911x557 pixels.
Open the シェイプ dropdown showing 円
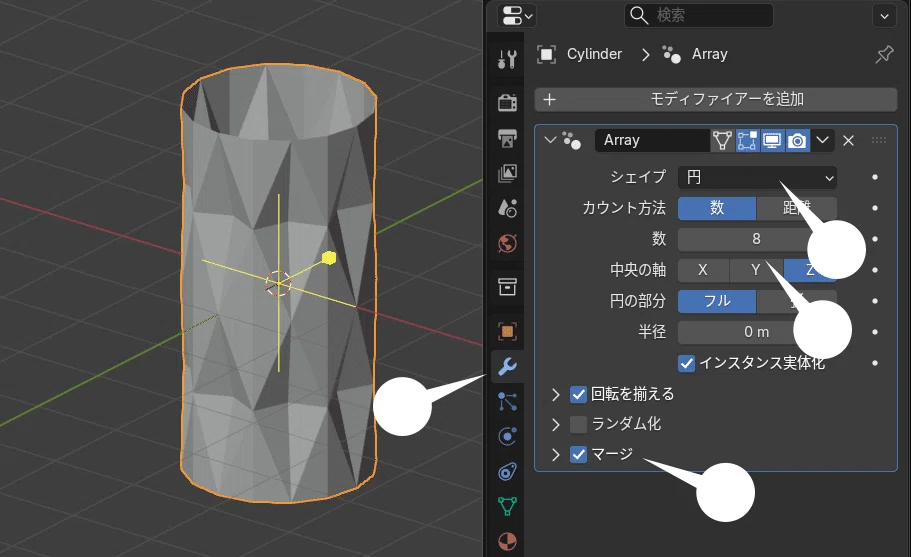click(x=757, y=177)
